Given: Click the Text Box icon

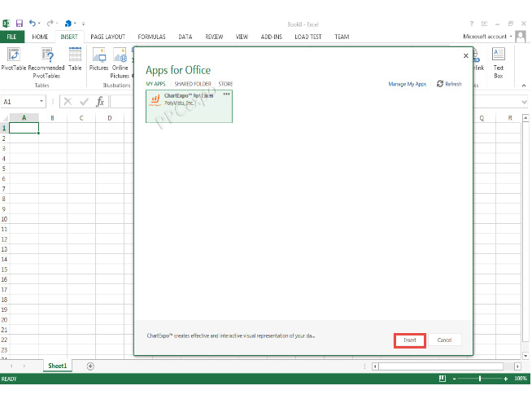Looking at the screenshot, I should point(499,54).
